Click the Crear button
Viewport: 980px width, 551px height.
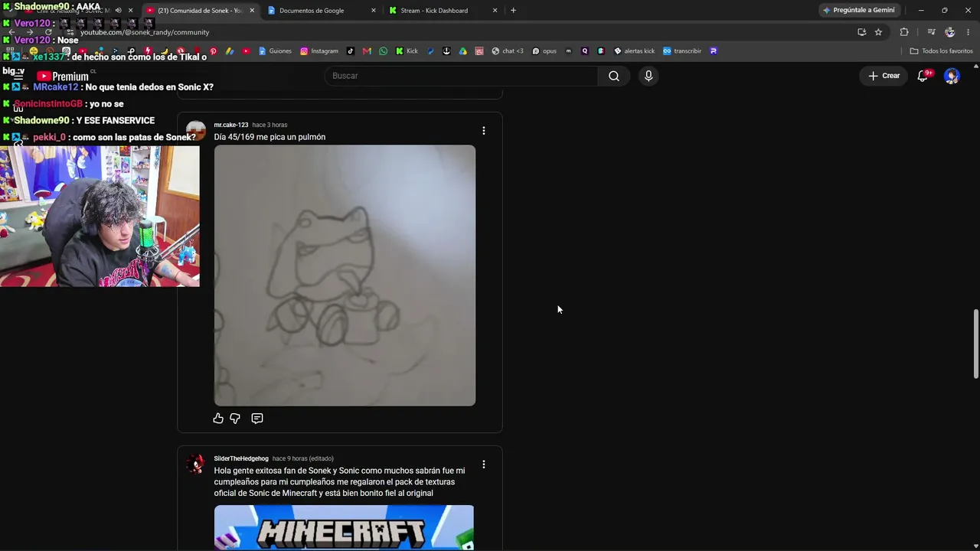884,76
